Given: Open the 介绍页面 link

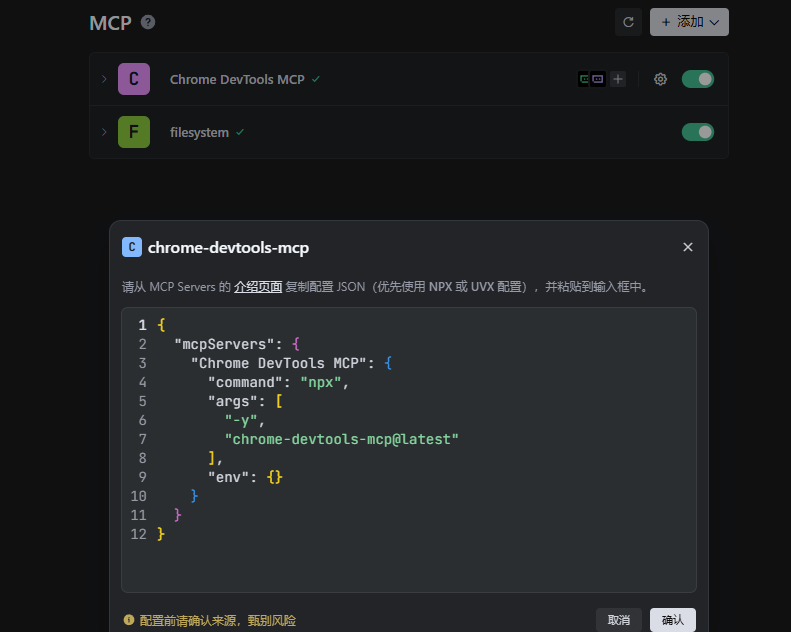Looking at the screenshot, I should tap(258, 287).
